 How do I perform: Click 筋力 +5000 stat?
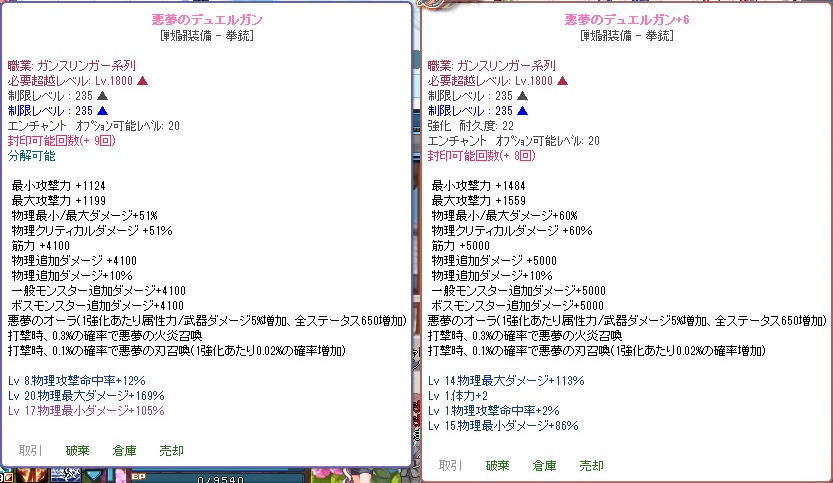coord(461,246)
